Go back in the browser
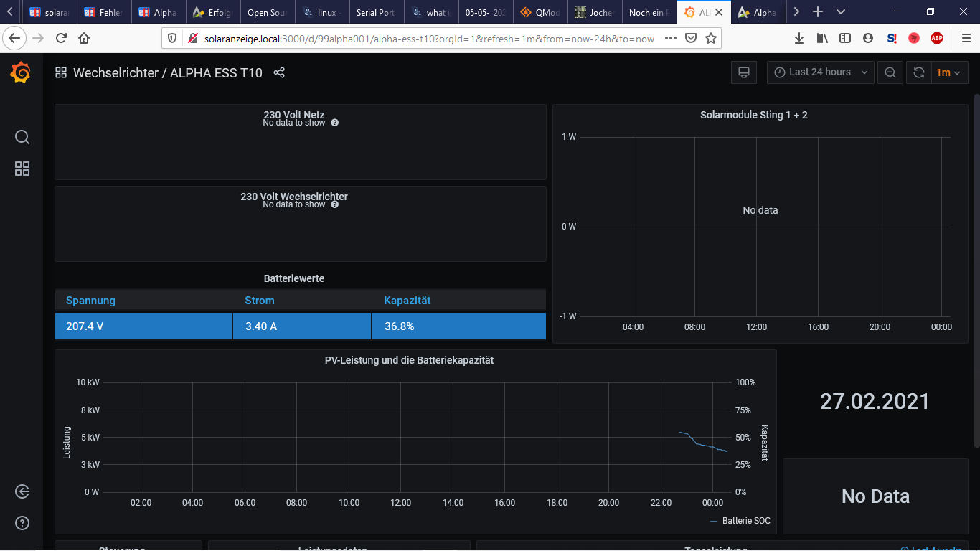This screenshot has width=980, height=551. pos(14,38)
